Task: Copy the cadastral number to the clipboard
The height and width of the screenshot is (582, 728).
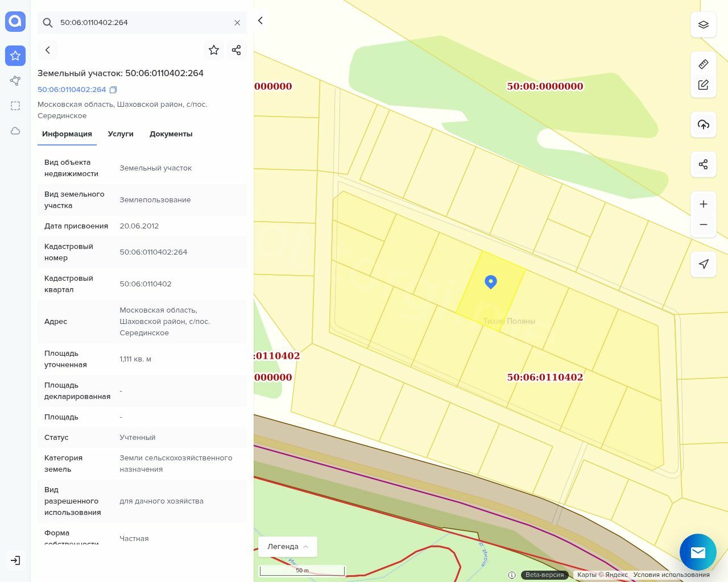Action: [113, 90]
